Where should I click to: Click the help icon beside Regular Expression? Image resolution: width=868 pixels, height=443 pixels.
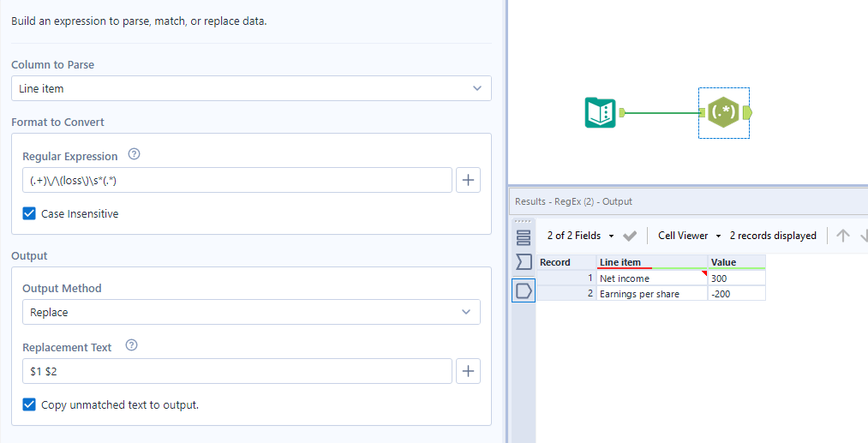point(134,154)
